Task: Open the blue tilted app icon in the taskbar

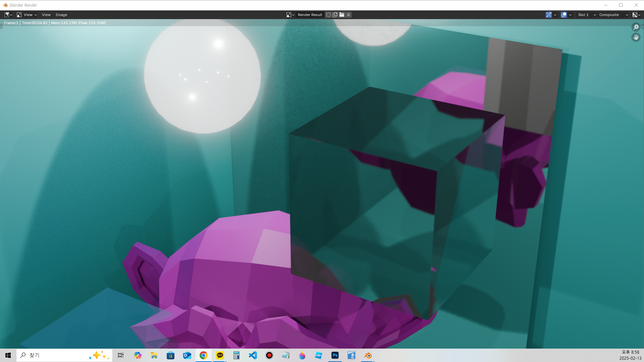Action: pyautogui.click(x=318, y=355)
